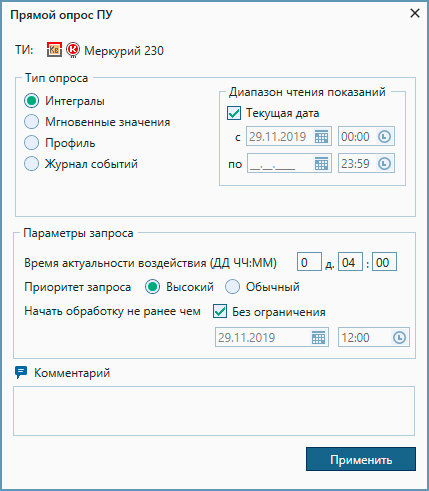Click the Тип опроса group title
Image resolution: width=429 pixels, height=491 pixels.
tap(57, 78)
